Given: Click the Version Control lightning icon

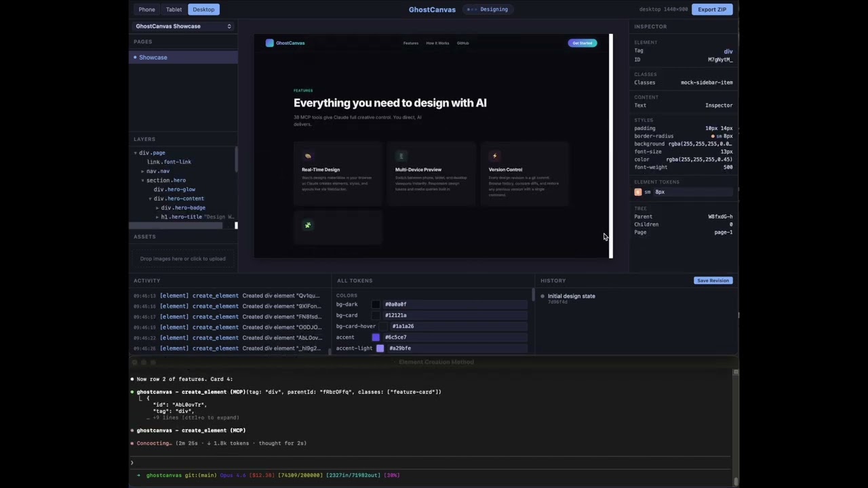Looking at the screenshot, I should 494,156.
